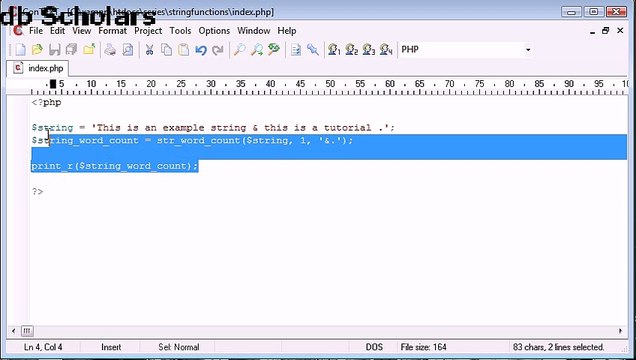Screen dimensions: 636x360
Task: Close the inner index.php document
Action: (620, 30)
